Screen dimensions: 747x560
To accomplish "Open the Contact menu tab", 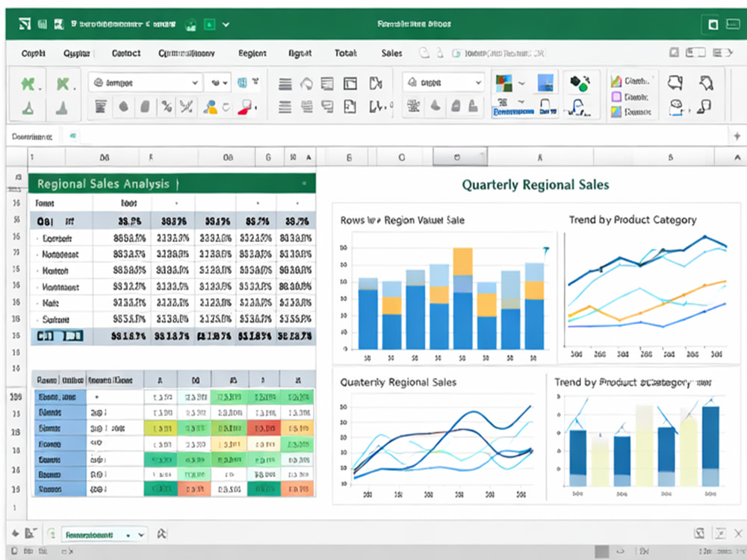I will coord(125,53).
